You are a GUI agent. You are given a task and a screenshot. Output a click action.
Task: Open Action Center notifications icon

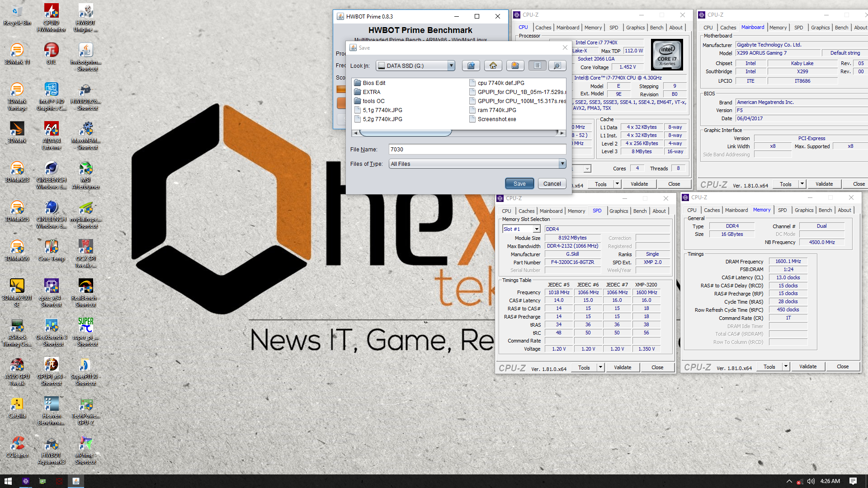click(853, 481)
